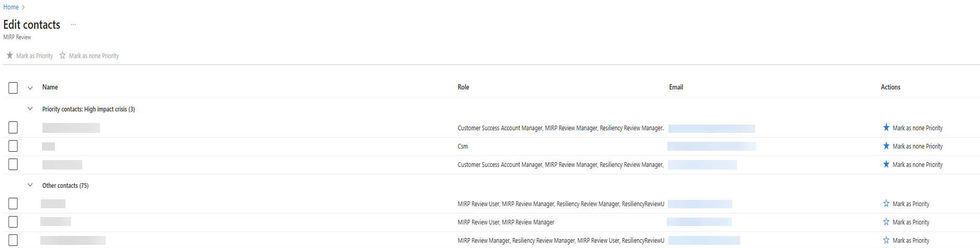
Task: Click filled star icon in Csm row
Action: point(886,146)
